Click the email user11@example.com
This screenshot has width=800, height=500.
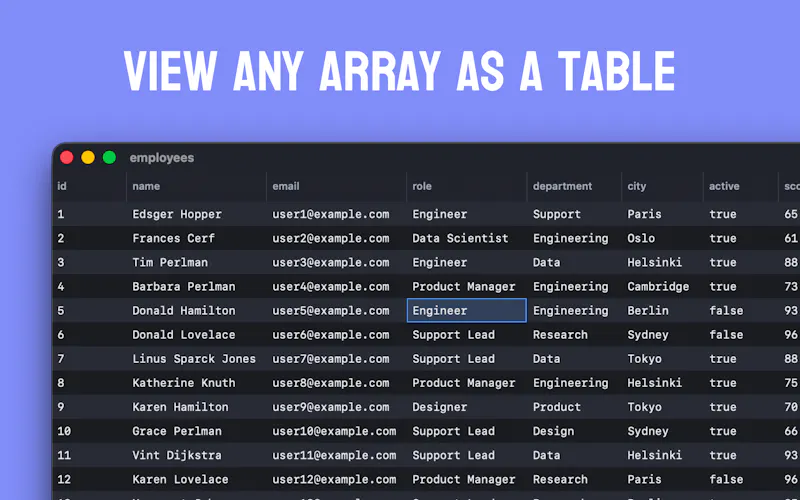tap(334, 455)
